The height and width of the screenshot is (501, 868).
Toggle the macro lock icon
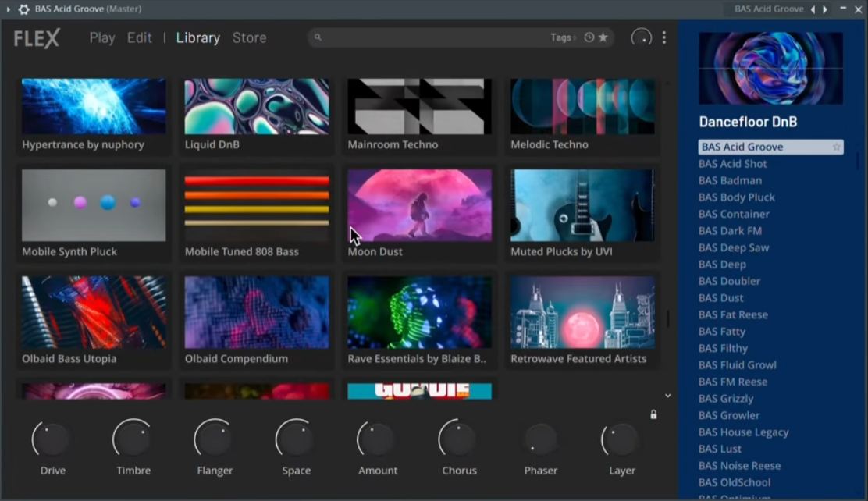[653, 414]
